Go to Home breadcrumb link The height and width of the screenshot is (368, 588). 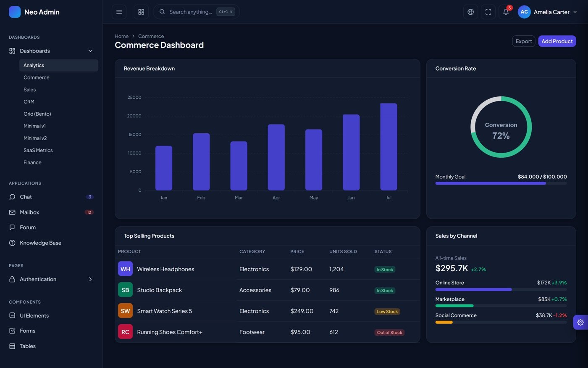click(122, 36)
